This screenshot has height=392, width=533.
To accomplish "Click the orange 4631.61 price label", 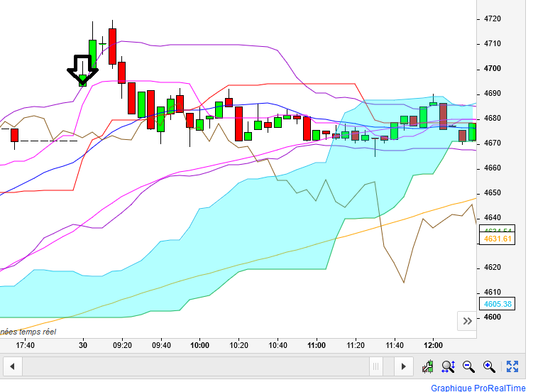I will [498, 239].
